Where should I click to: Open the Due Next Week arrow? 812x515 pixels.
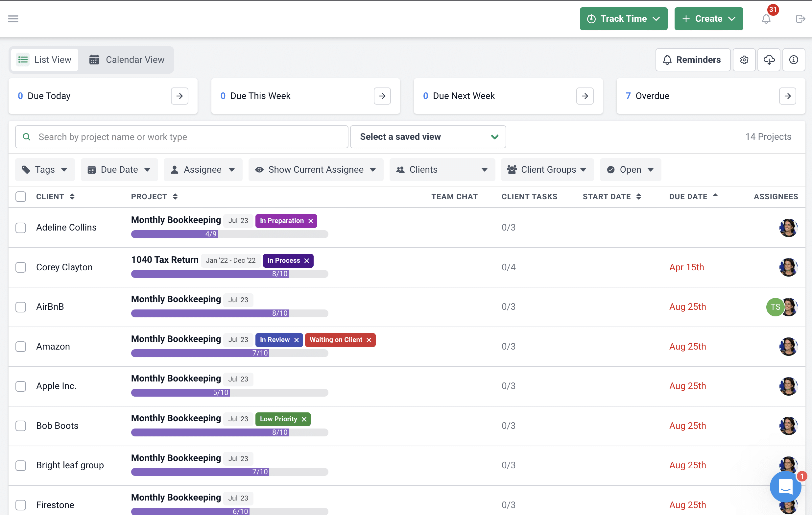585,96
